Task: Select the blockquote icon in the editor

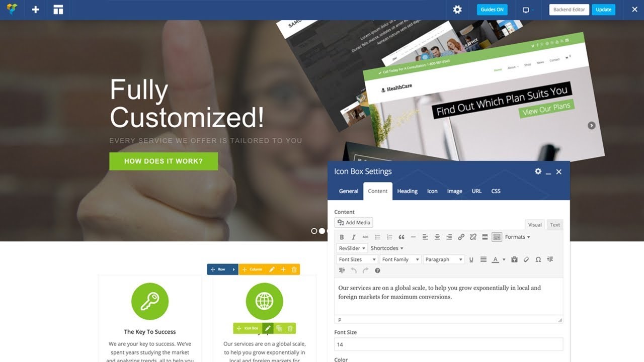Action: [x=400, y=237]
